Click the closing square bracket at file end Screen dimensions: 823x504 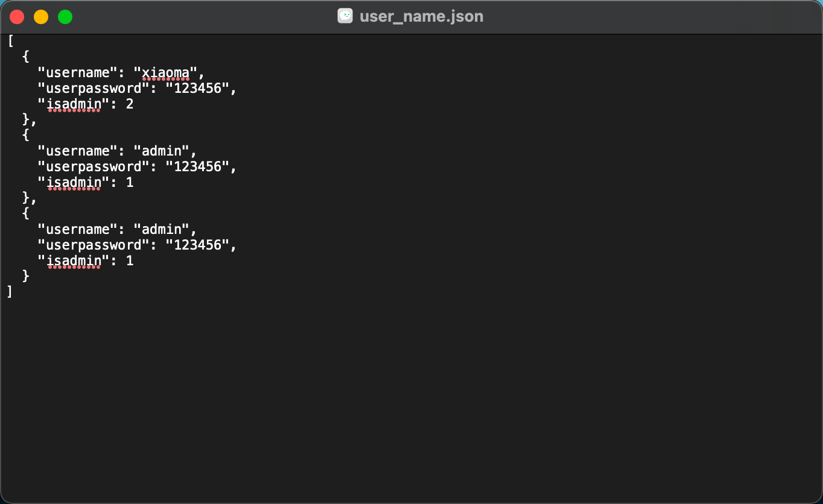10,292
